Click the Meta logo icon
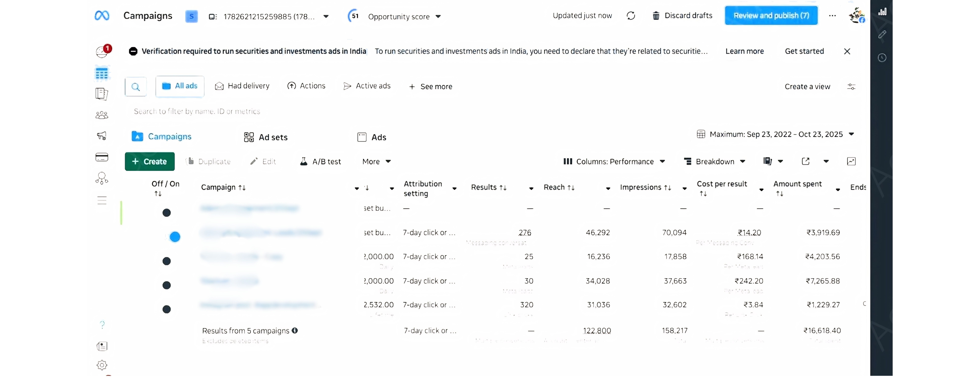Screen dimensions: 980x377 tap(102, 16)
